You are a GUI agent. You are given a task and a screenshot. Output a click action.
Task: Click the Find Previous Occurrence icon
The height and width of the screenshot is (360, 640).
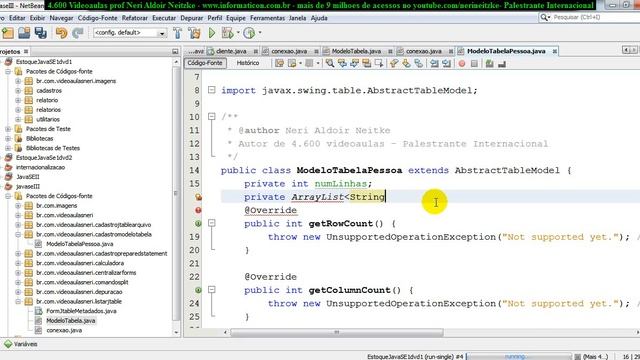click(342, 63)
